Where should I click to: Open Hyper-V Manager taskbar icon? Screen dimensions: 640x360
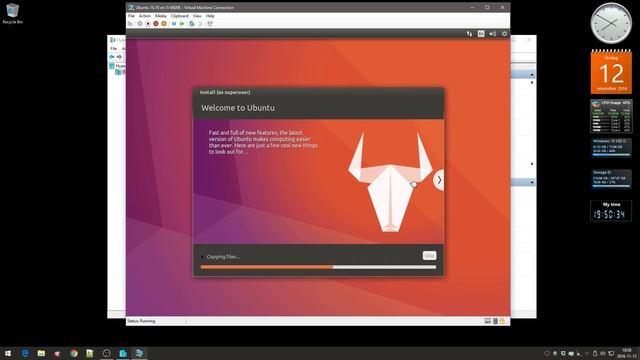(x=123, y=353)
